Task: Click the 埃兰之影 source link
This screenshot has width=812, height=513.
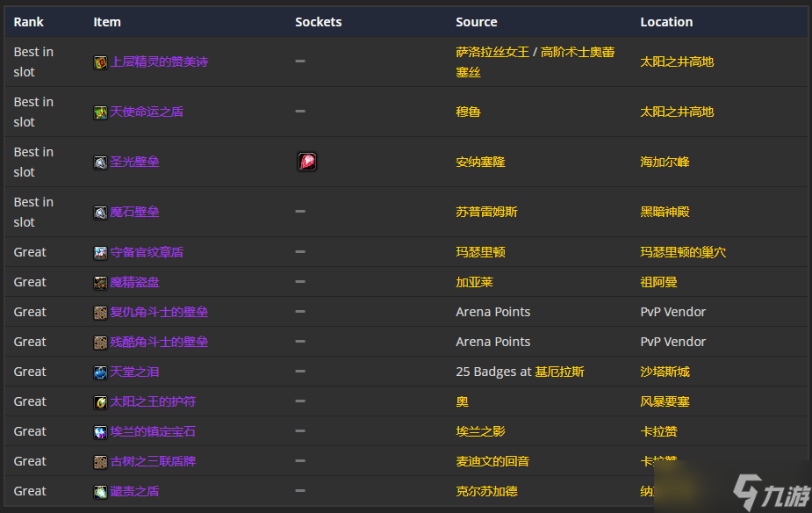Action: point(480,431)
